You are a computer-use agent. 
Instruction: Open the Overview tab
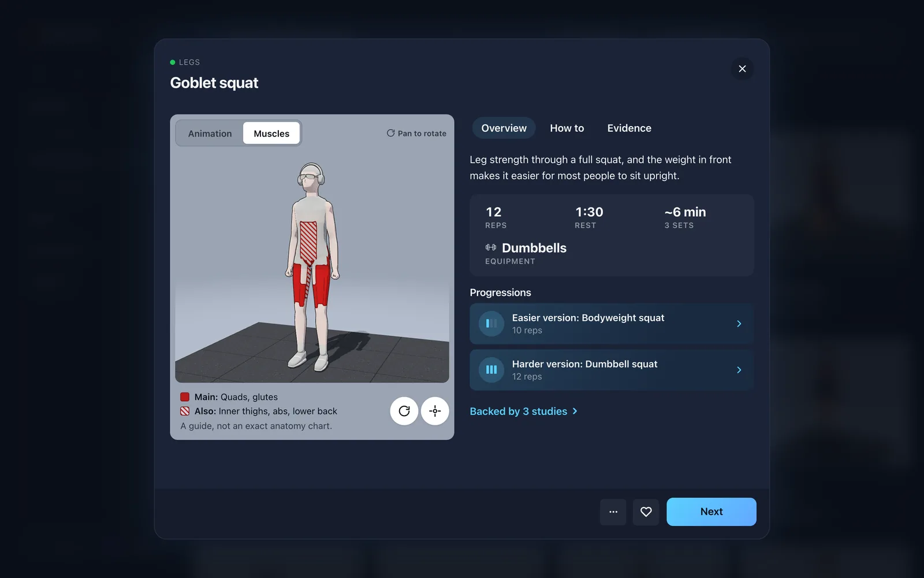pos(504,128)
